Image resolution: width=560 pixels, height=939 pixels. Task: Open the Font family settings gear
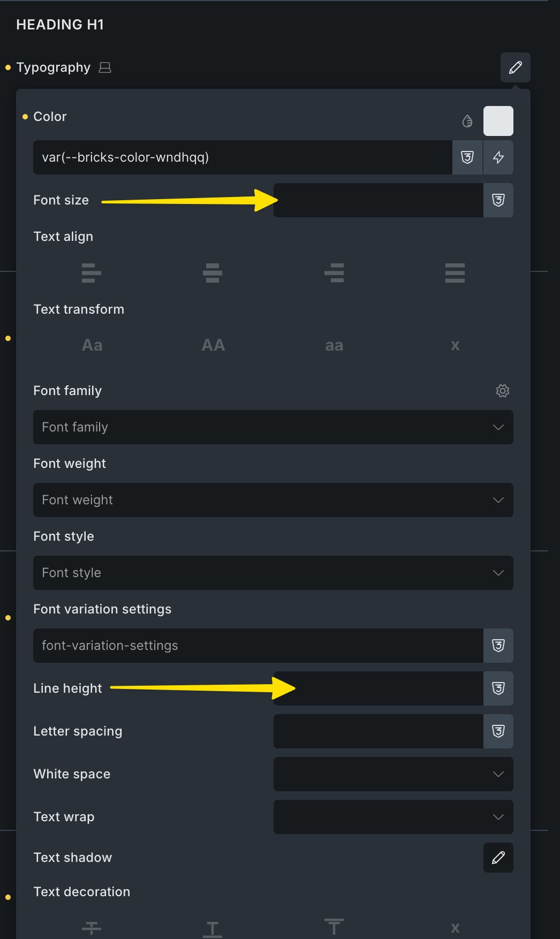click(x=502, y=391)
